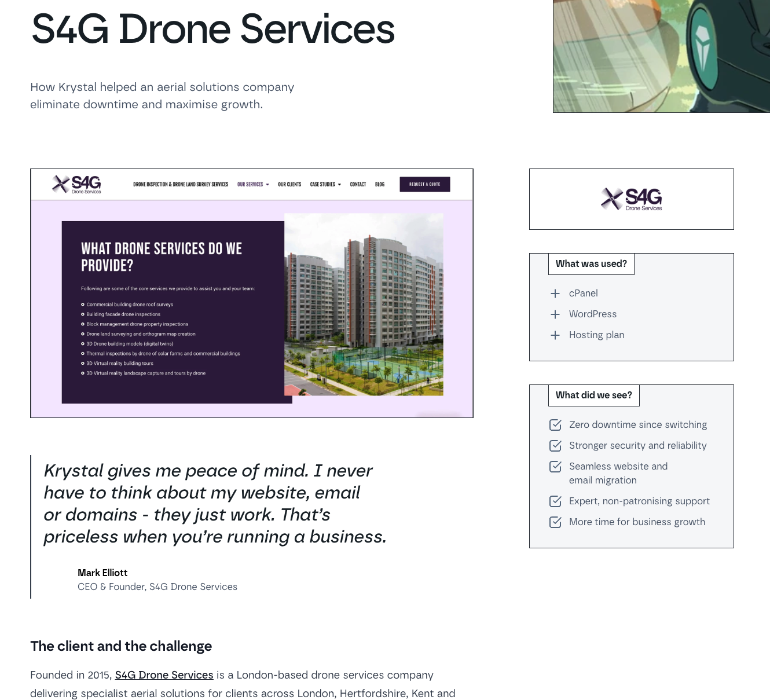The image size is (770, 700).
Task: Click the 'Krystal gives me peace of mind' quote
Action: pos(215,504)
